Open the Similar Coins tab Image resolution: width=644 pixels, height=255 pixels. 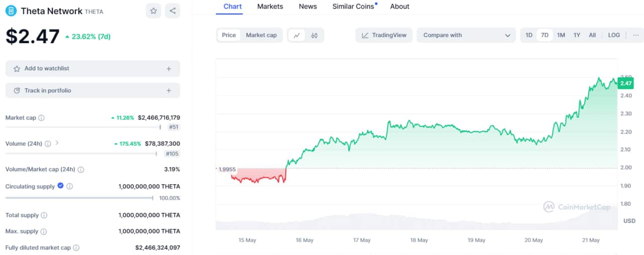(x=354, y=7)
